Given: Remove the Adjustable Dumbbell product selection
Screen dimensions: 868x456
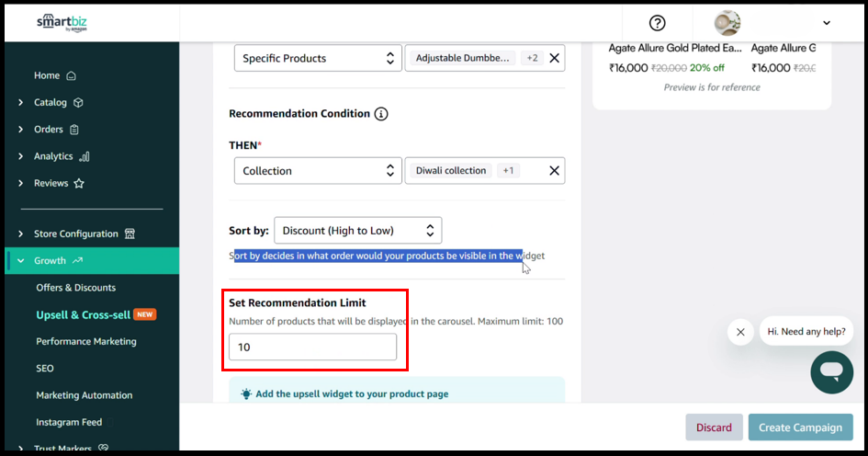Looking at the screenshot, I should pos(554,58).
